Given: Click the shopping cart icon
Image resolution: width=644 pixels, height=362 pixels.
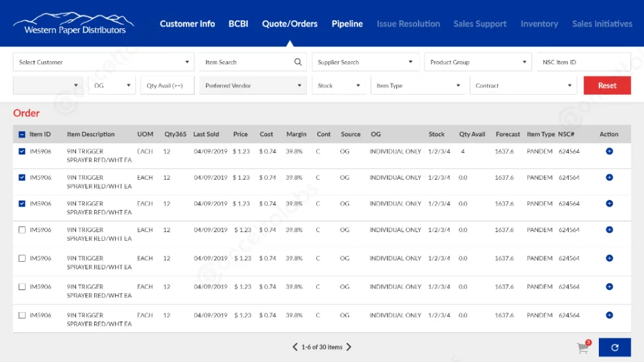Looking at the screenshot, I should pos(583,348).
